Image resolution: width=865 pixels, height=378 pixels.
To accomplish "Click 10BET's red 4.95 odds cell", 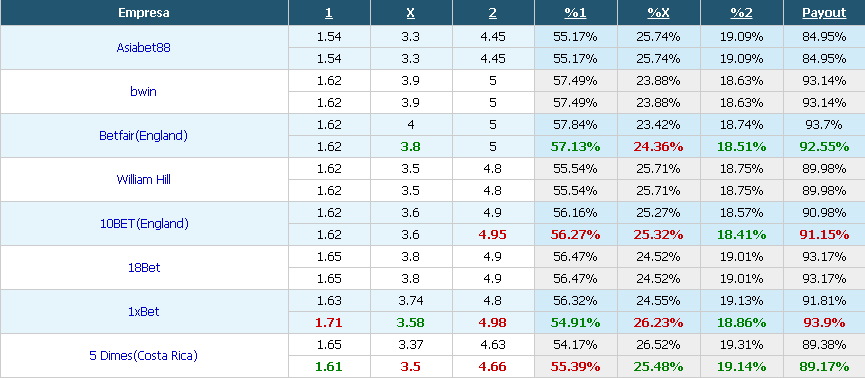I will click(493, 235).
